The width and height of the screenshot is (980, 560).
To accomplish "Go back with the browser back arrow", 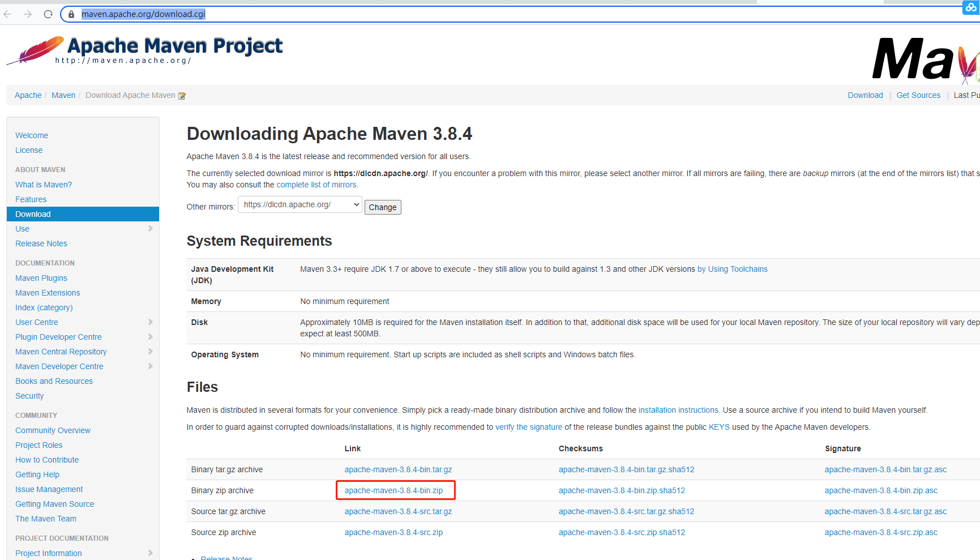I will click(x=7, y=14).
